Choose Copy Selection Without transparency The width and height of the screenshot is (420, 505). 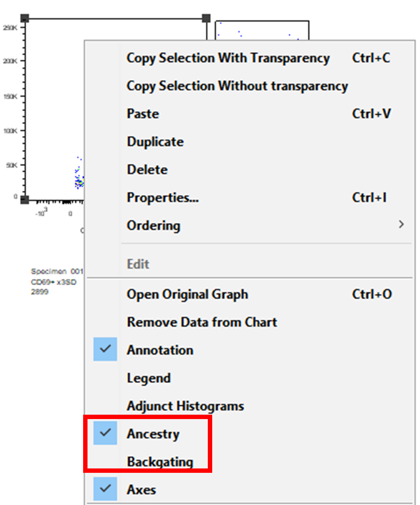click(x=237, y=86)
